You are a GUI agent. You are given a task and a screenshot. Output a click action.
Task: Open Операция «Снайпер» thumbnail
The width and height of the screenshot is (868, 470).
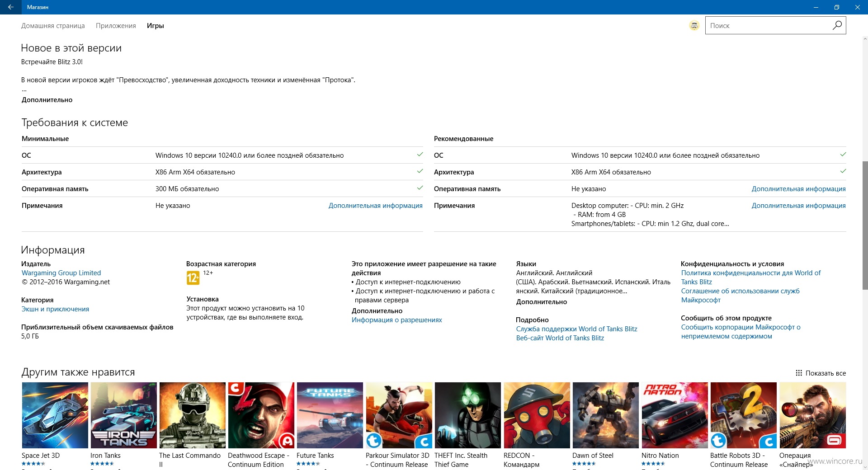813,415
